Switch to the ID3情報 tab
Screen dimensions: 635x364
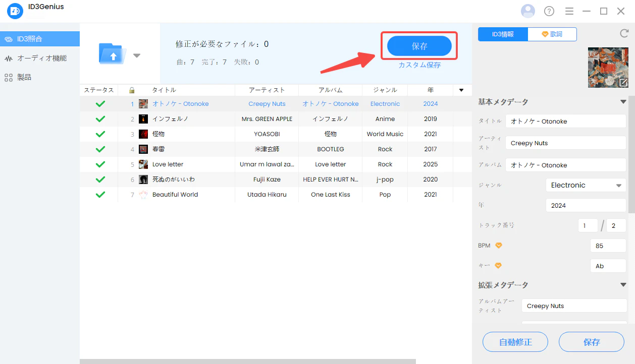503,34
